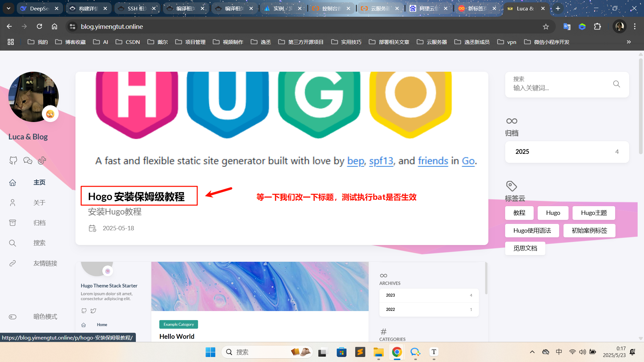Click the Windows taskbar search box
The height and width of the screenshot is (362, 644).
click(267, 352)
